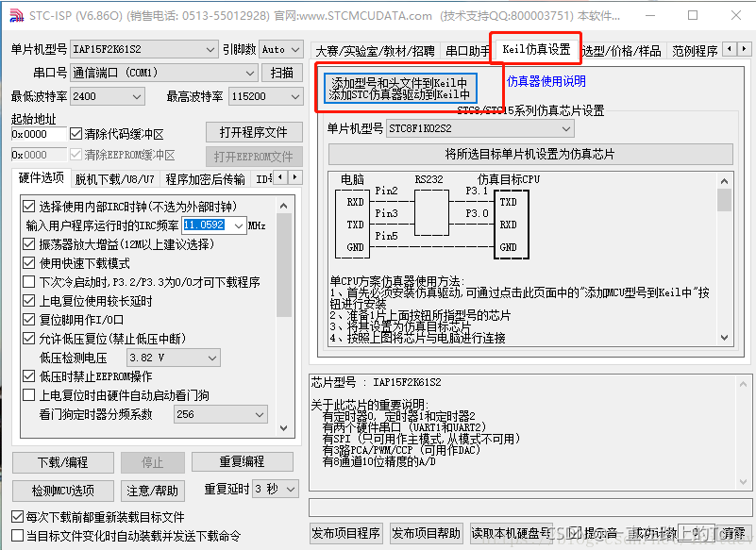Viewport: 756px width, 550px height.
Task: Enable 当目标文件变化时自动装载并发送下载命令 checkbox
Action: click(17, 536)
